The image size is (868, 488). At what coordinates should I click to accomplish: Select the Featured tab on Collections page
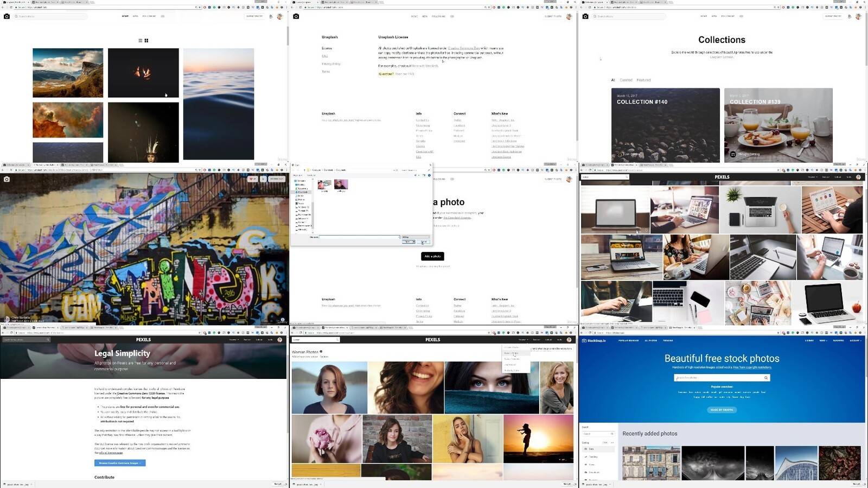tap(643, 80)
